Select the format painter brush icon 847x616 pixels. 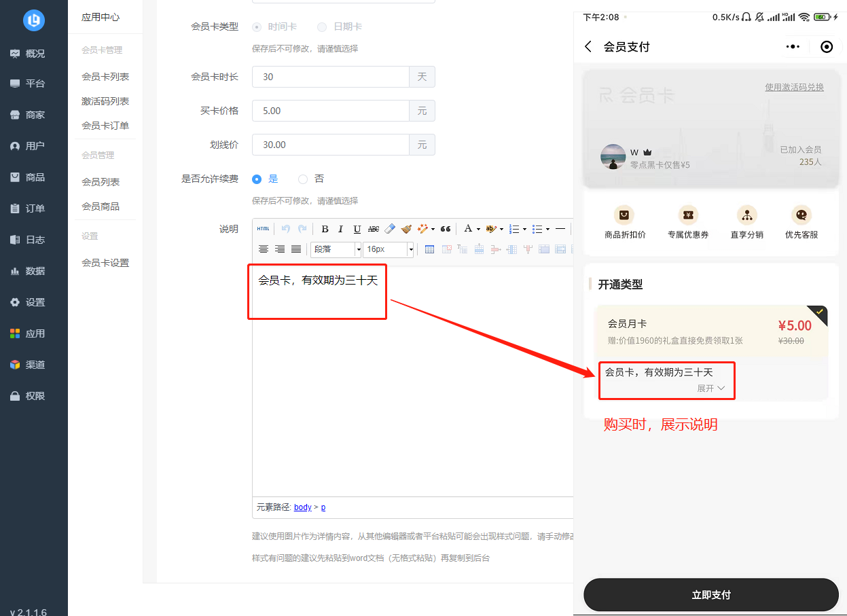406,229
